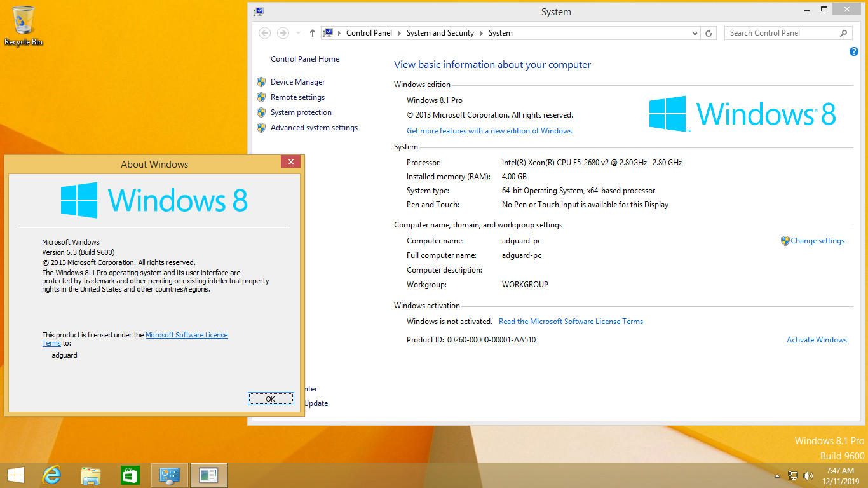Click OK in About Windows dialog
868x488 pixels.
pos(271,399)
